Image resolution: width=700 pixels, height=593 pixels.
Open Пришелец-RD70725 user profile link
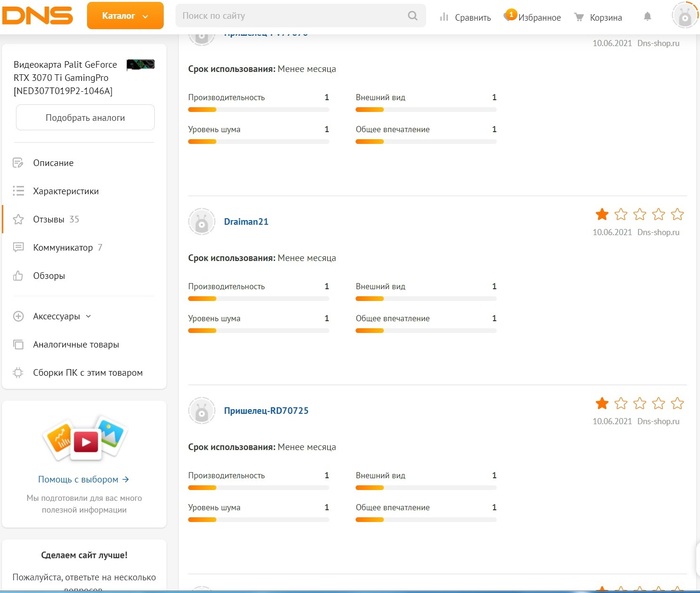tap(266, 410)
